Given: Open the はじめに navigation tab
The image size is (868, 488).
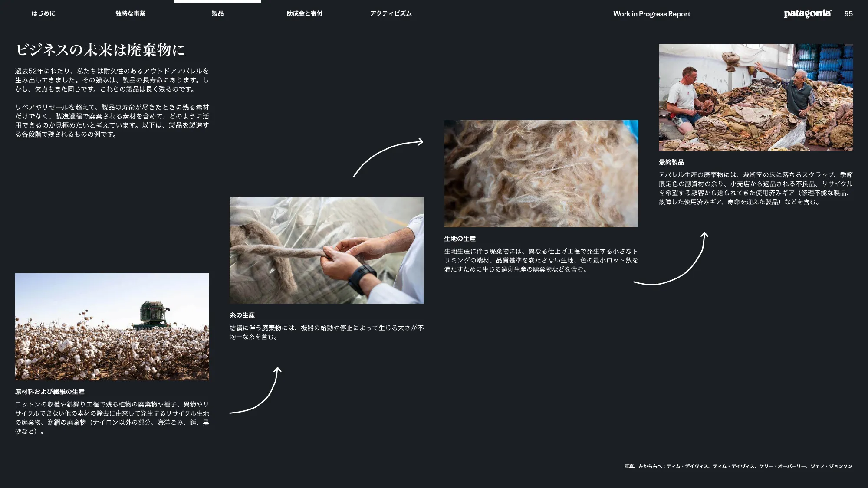Looking at the screenshot, I should point(43,13).
